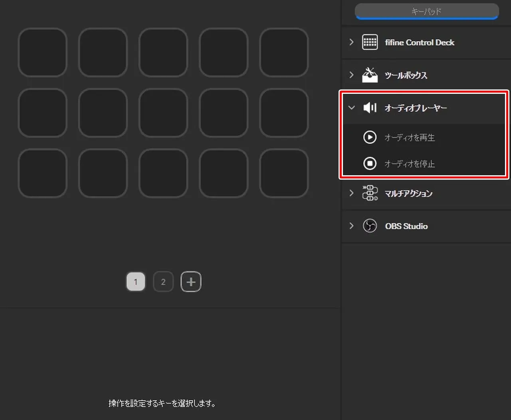This screenshot has height=420, width=511.
Task: Switch to page 1
Action: click(136, 282)
